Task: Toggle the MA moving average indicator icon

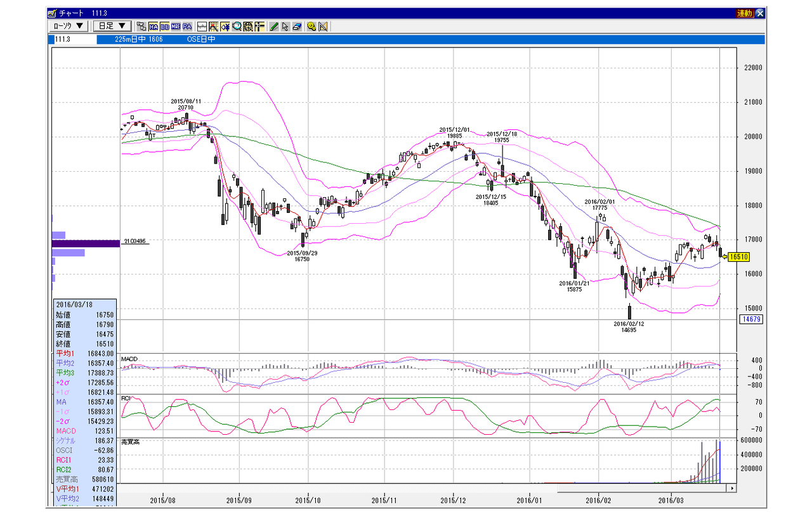Action: [x=153, y=27]
